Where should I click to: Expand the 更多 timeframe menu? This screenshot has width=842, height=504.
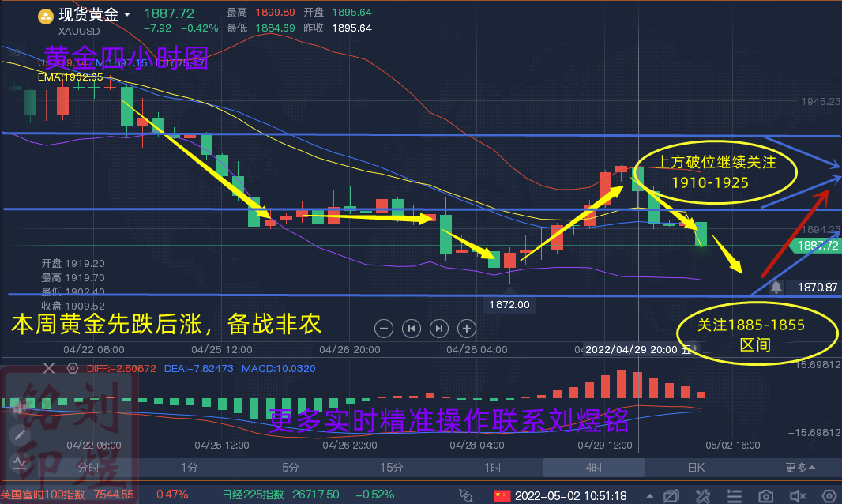[799, 468]
